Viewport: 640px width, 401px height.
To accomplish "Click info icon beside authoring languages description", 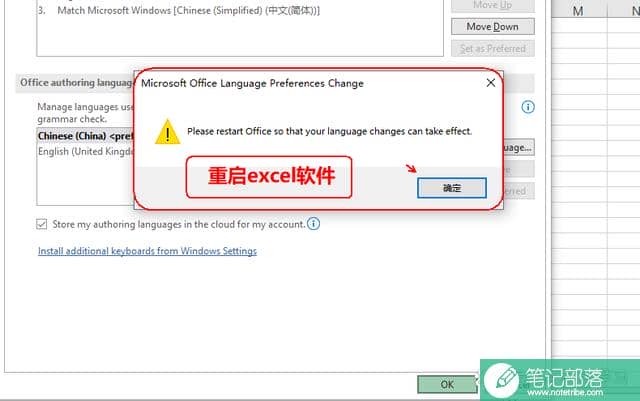I will (x=528, y=107).
